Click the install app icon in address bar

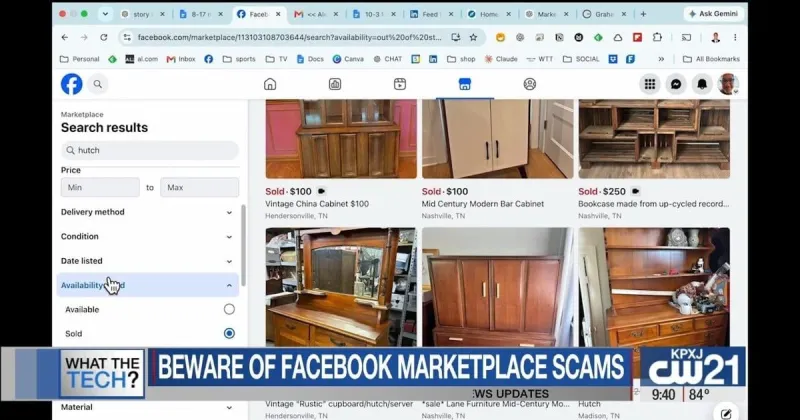[456, 37]
